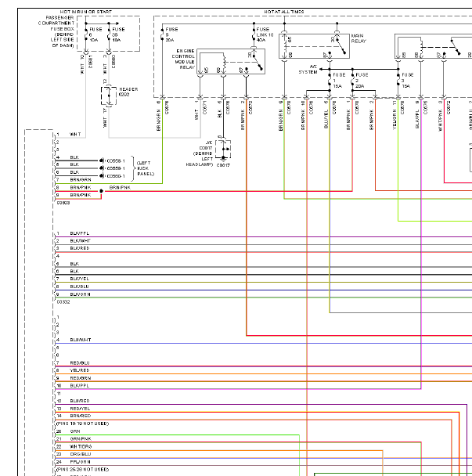Image resolution: width=472 pixels, height=476 pixels.
Task: Select the "FUSE 2 20A" label
Action: pyautogui.click(x=362, y=81)
